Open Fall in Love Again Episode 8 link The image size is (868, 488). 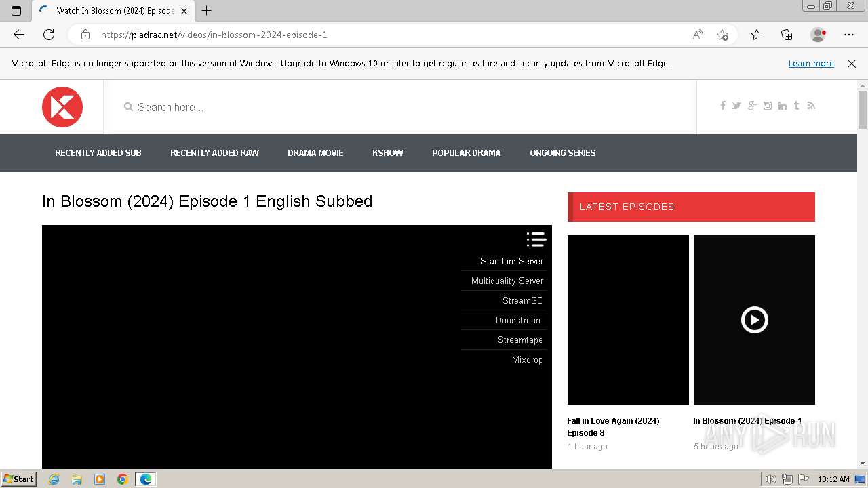(x=613, y=427)
